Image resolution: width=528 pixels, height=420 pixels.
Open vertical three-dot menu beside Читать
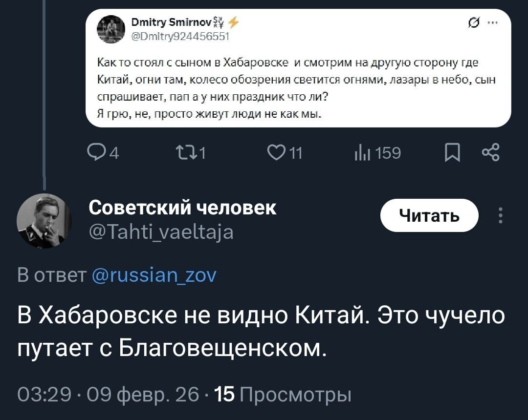pos(500,215)
